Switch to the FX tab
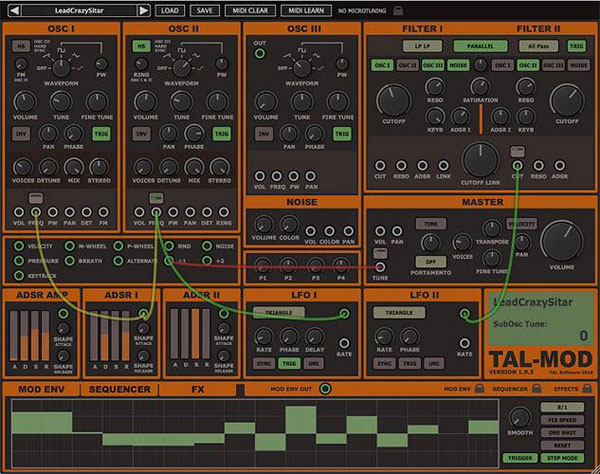 196,389
